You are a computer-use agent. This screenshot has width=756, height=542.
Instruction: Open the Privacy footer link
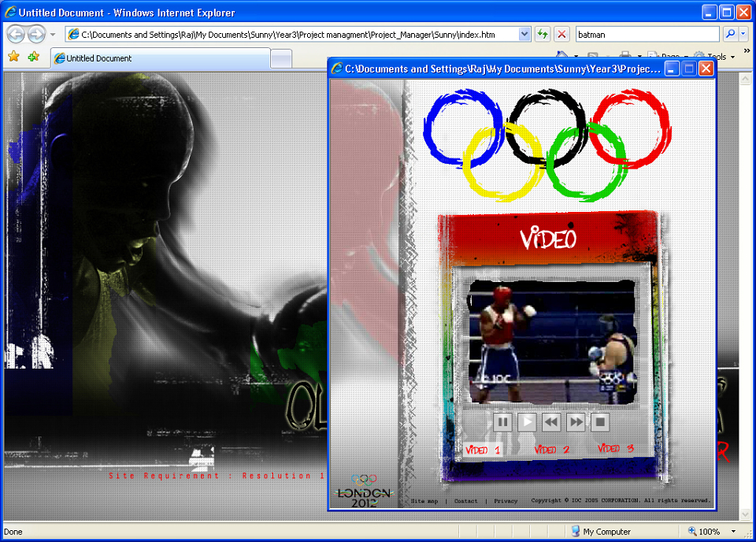[x=506, y=501]
